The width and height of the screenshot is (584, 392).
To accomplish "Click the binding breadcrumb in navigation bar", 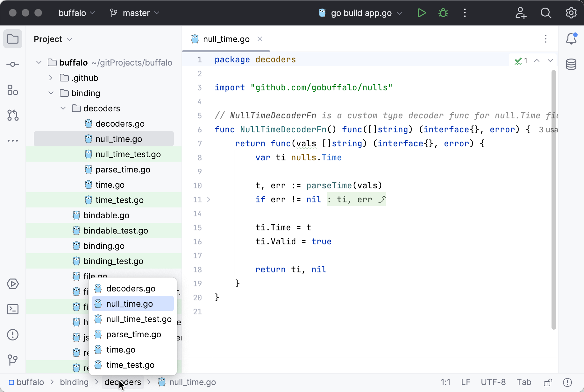I will 74,382.
